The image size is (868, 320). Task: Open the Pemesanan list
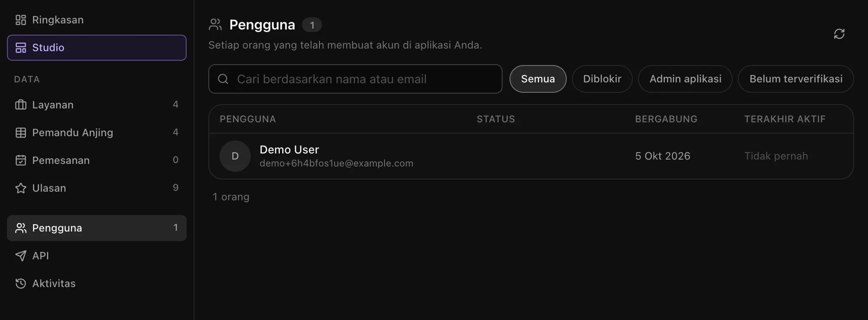[x=97, y=160]
